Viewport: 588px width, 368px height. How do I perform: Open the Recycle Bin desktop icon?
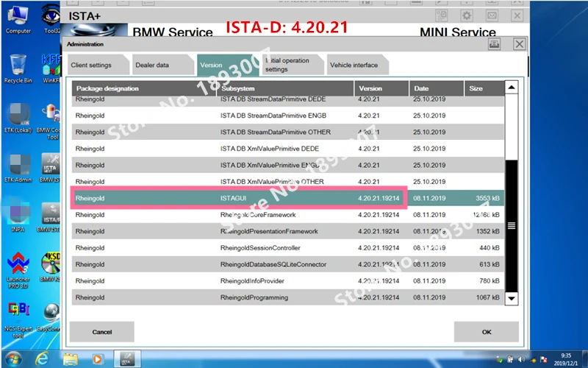[x=18, y=68]
